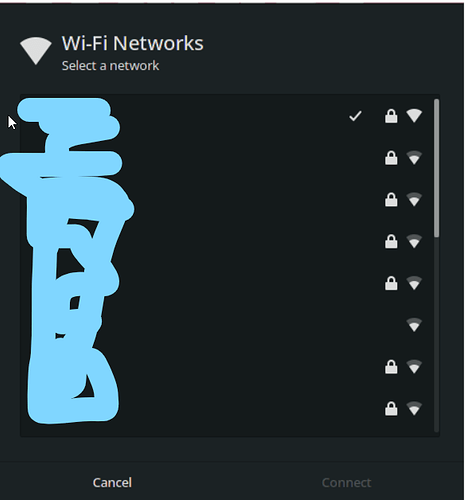Click the Cancel button
The image size is (465, 500).
pyautogui.click(x=112, y=482)
